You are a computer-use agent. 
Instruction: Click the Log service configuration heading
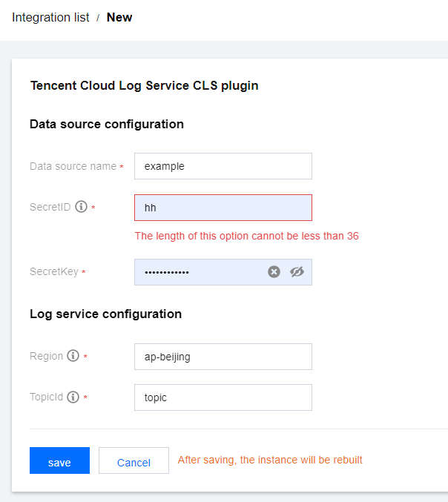pyautogui.click(x=105, y=314)
